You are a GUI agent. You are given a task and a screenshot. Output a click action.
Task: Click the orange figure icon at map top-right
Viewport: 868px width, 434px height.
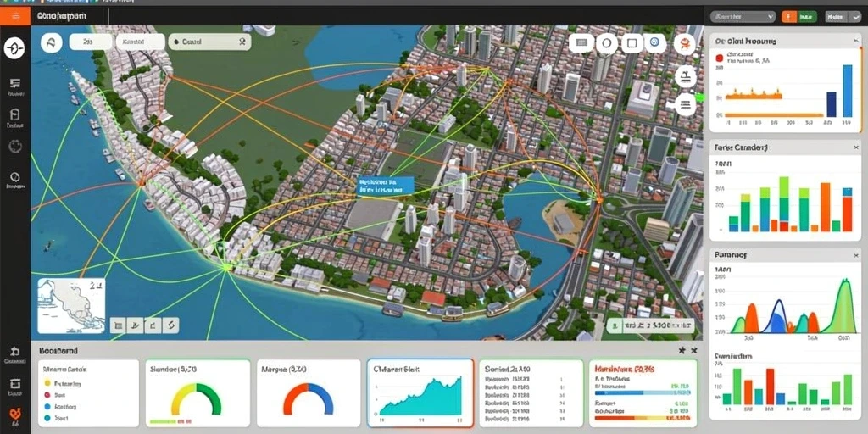click(x=685, y=44)
